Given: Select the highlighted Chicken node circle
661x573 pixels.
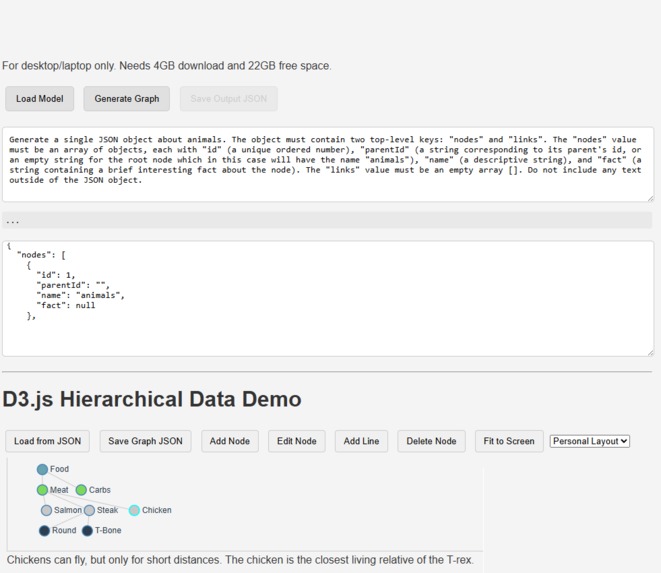Looking at the screenshot, I should pos(134,510).
